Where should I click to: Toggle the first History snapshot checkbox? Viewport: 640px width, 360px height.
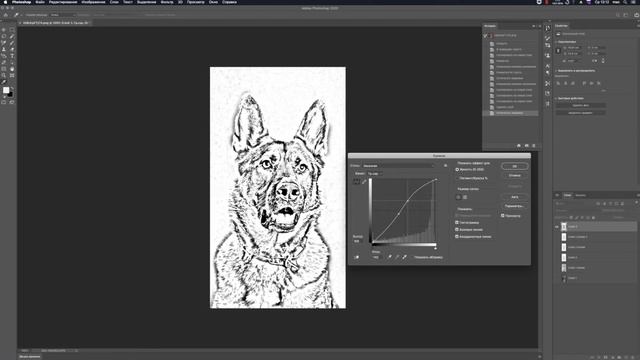pos(485,36)
